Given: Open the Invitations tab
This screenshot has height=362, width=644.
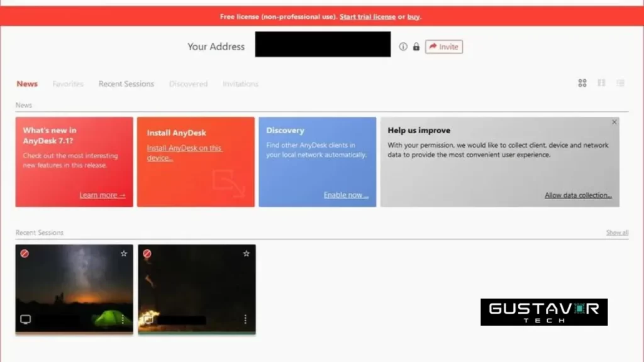Looking at the screenshot, I should [x=240, y=84].
